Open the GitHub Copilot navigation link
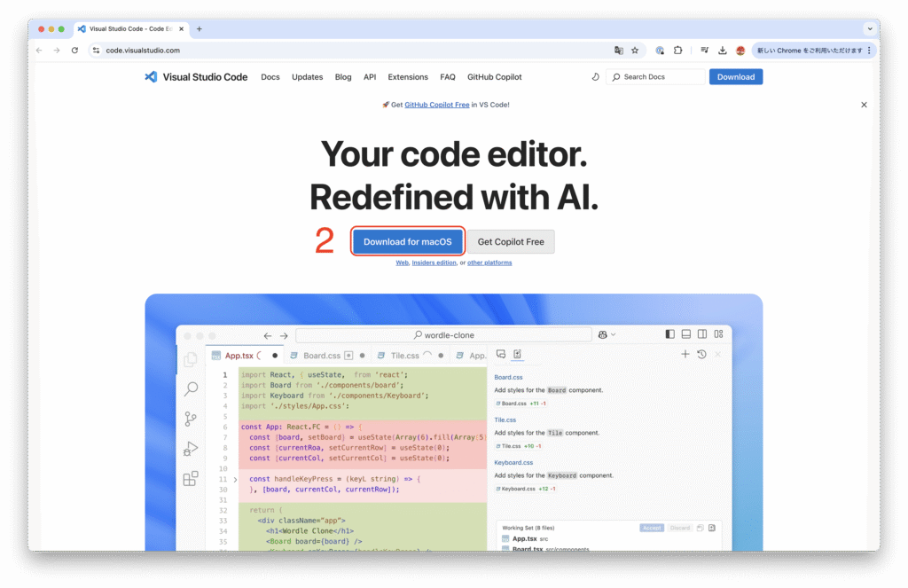908x588 pixels. [495, 77]
